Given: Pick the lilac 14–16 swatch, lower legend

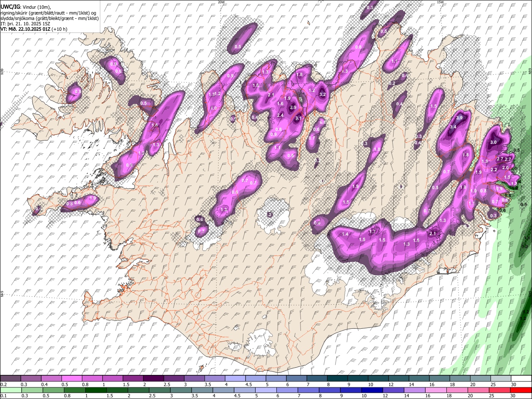Looking at the screenshot, I should click(x=415, y=390).
